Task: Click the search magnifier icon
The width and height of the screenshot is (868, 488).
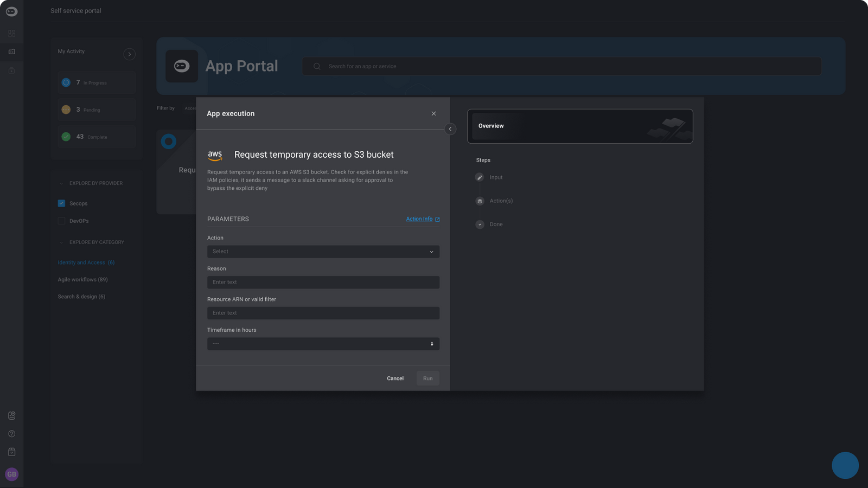Action: [x=317, y=67]
